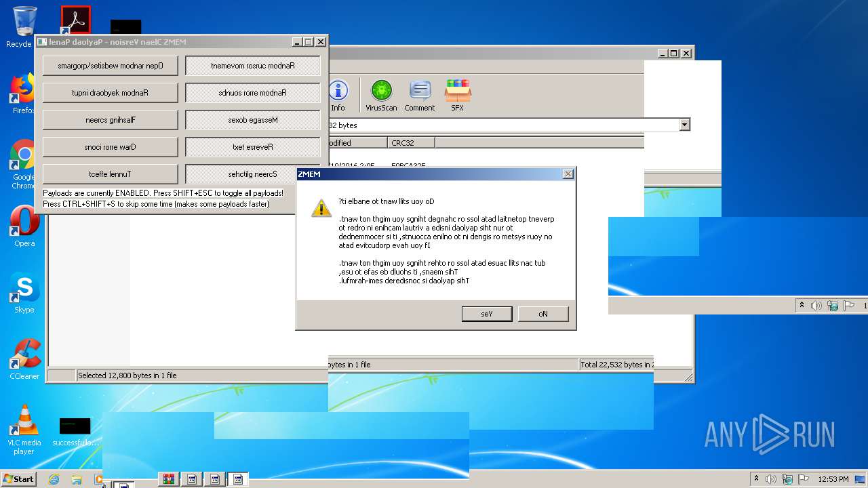Launch CCleaner desktop shortcut
Screen dimensions: 868x488
pyautogui.click(x=24, y=359)
